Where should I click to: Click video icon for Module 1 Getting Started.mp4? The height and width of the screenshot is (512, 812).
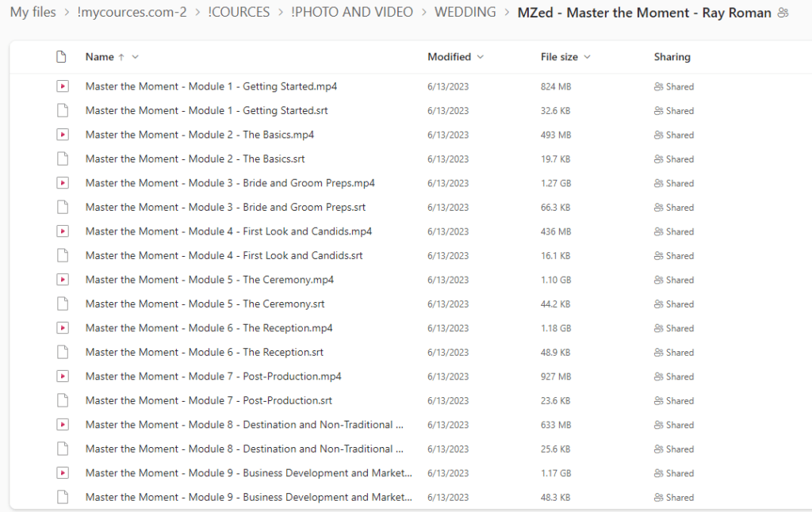(x=63, y=86)
